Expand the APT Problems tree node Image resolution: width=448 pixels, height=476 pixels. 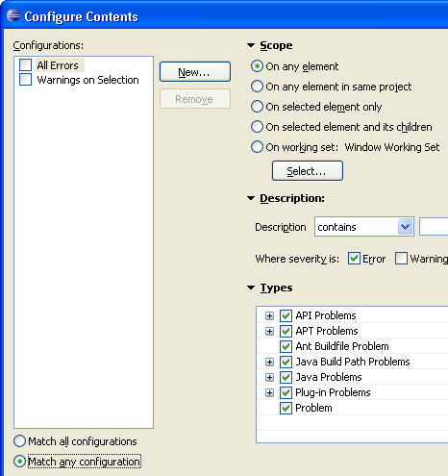point(269,332)
